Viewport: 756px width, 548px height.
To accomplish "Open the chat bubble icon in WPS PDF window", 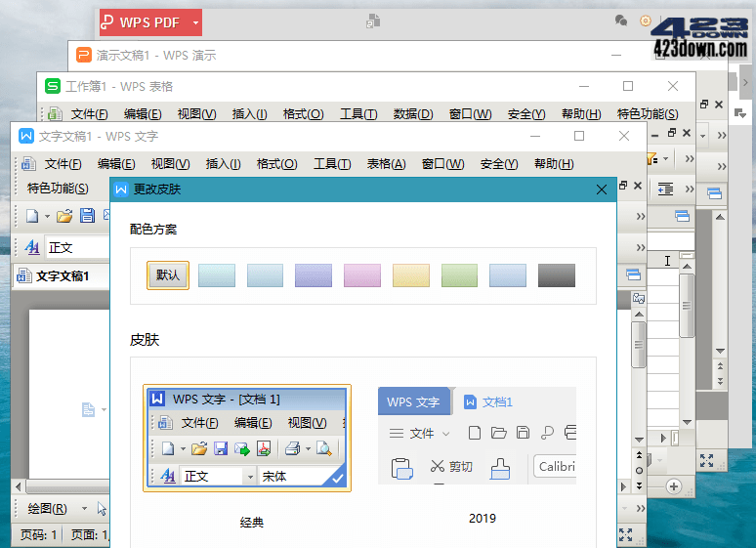I will point(621,21).
